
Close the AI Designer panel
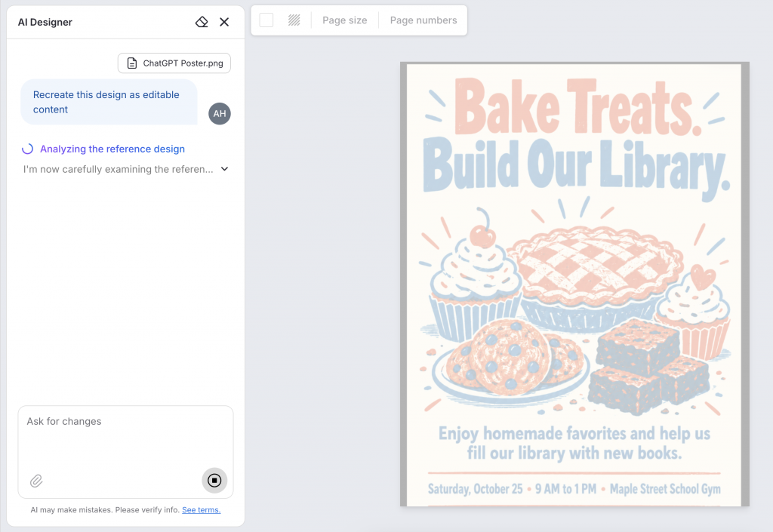coord(224,22)
